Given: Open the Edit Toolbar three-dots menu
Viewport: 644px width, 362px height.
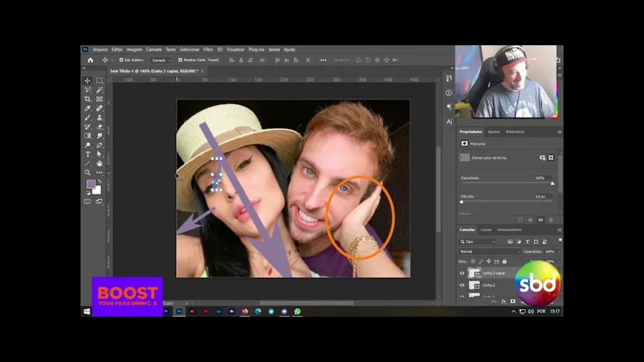Looking at the screenshot, I should pos(100,172).
